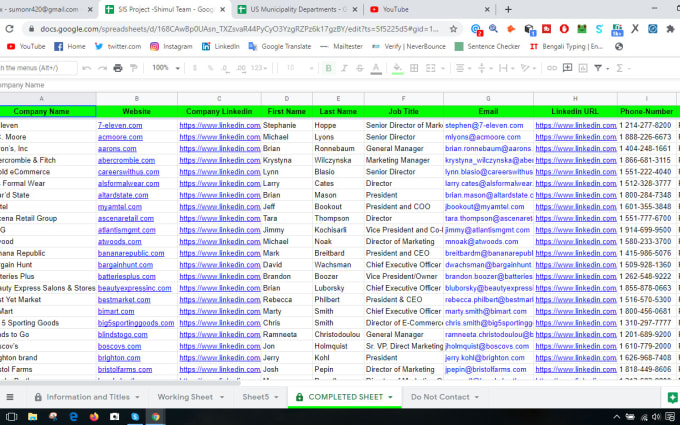Select the COMPLETED SHEET tab
Image resolution: width=680 pixels, height=425 pixels.
click(345, 397)
